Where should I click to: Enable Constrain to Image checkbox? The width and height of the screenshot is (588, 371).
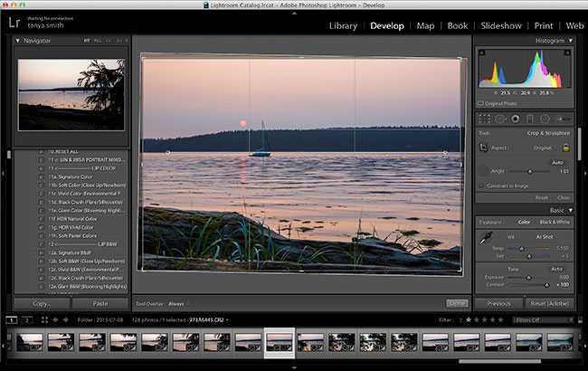(481, 185)
